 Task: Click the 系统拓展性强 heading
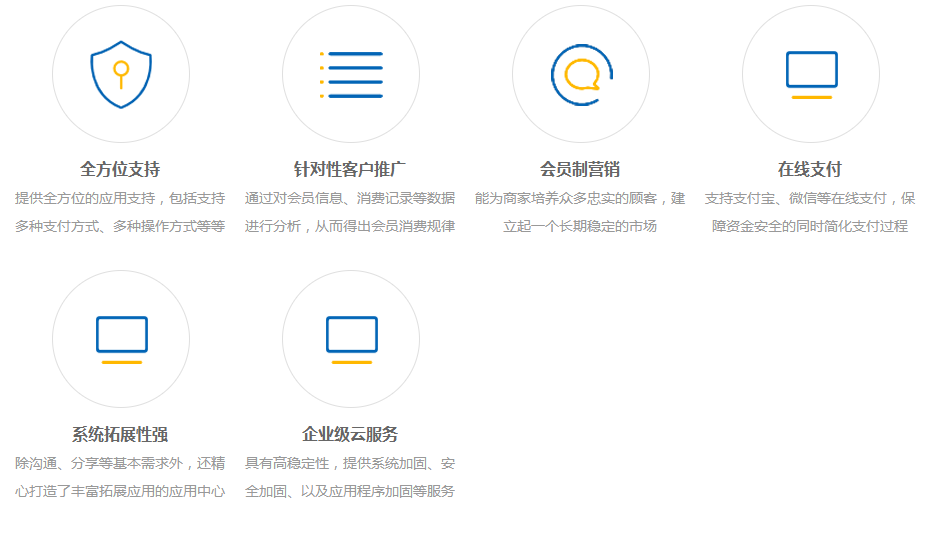pos(120,434)
